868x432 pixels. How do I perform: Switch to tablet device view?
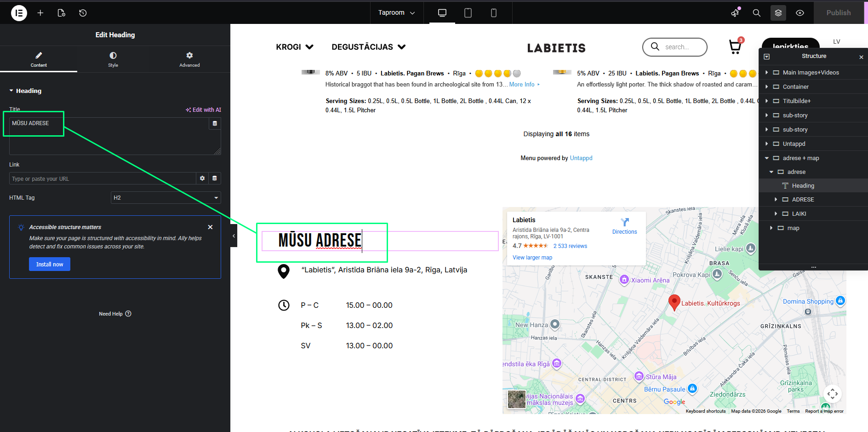468,13
